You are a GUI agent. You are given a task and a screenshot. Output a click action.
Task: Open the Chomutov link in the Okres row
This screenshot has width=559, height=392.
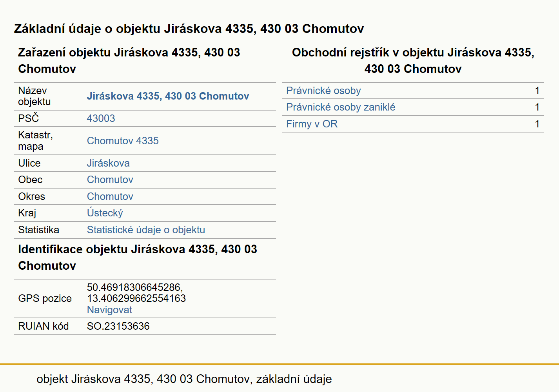pos(110,196)
